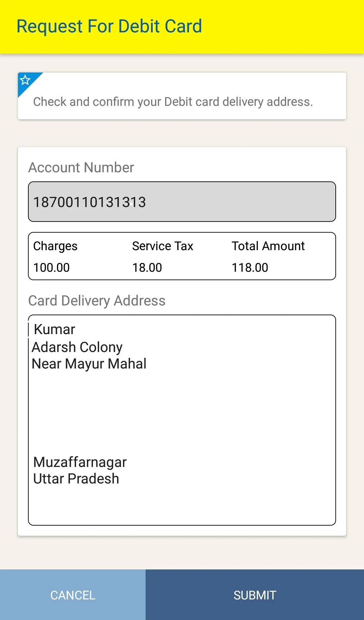Tap the Card Delivery Address label
The height and width of the screenshot is (620, 364).
97,301
